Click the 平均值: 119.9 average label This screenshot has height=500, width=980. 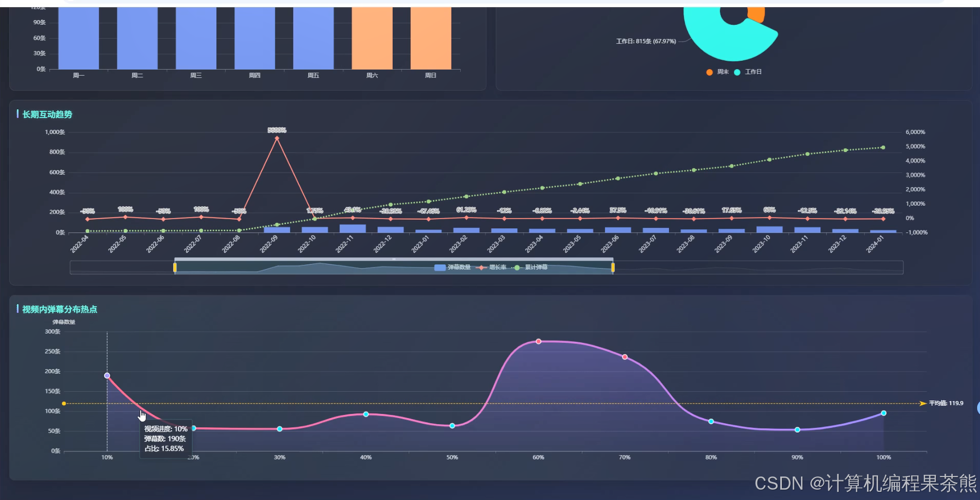click(x=946, y=403)
